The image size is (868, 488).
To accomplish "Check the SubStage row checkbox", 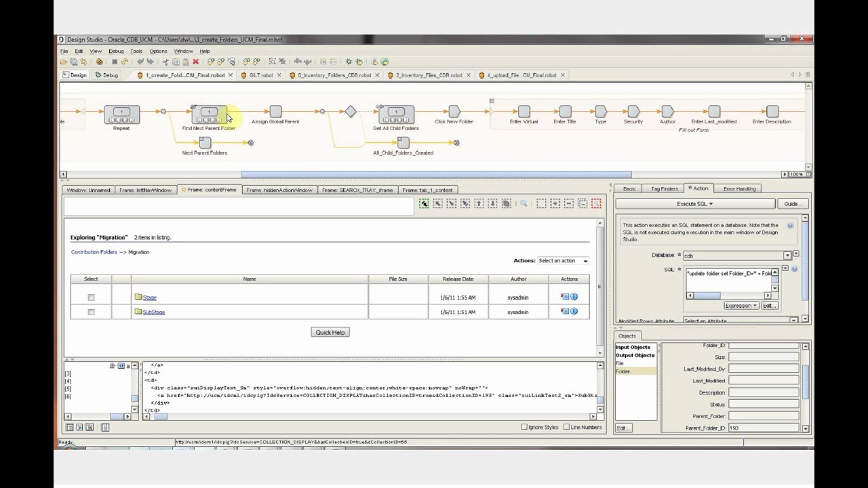I will click(x=91, y=312).
